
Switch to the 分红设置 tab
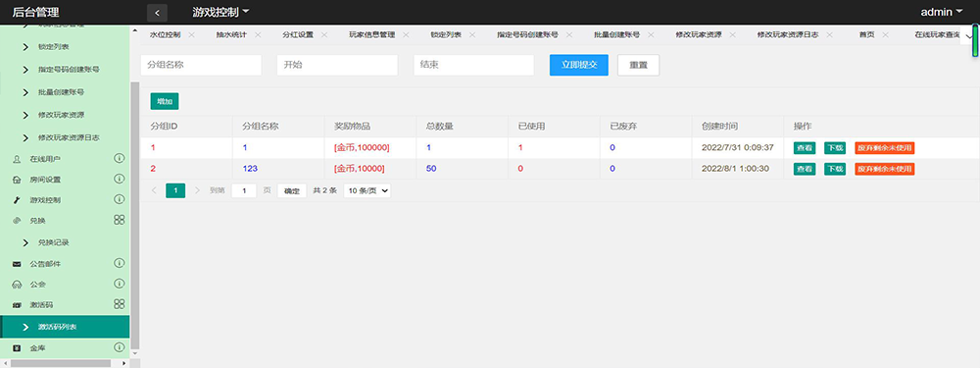coord(298,35)
